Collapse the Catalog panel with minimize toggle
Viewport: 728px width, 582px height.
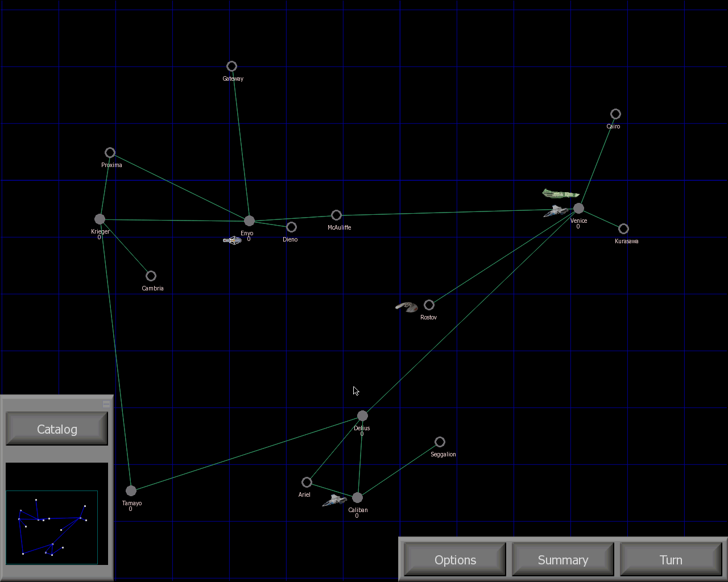(106, 404)
